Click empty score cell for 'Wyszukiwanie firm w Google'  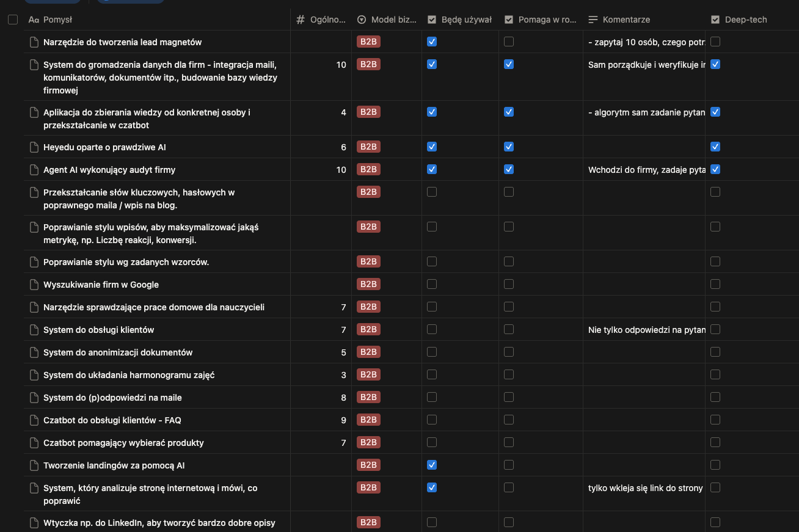(x=321, y=285)
